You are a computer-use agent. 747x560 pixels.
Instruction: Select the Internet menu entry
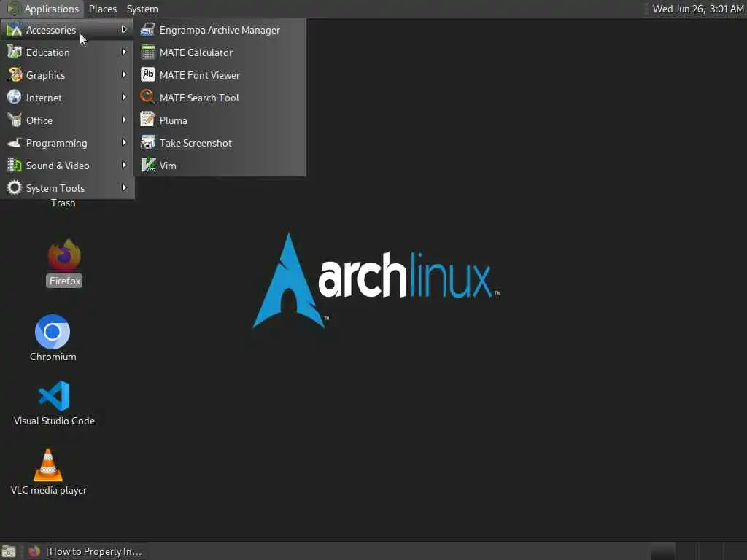tap(67, 98)
